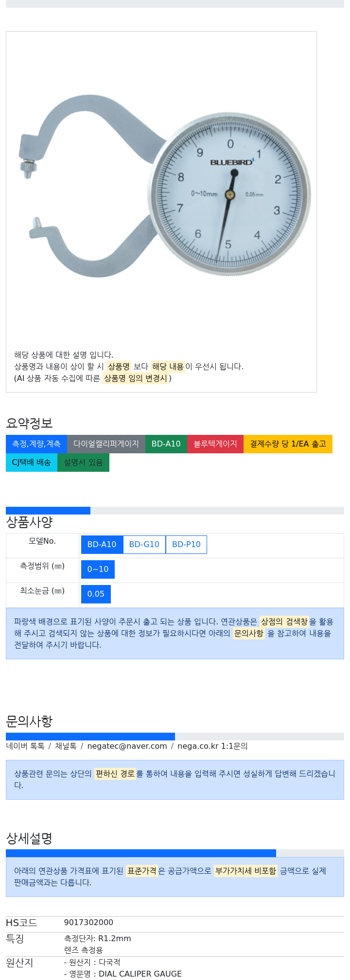This screenshot has width=350, height=980.
Task: Choose the BD-G10 model option
Action: tap(144, 545)
